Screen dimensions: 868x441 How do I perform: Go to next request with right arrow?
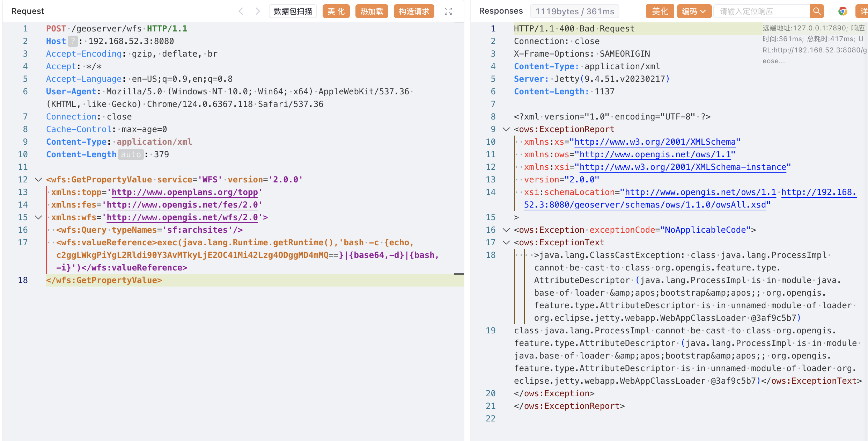(x=258, y=11)
